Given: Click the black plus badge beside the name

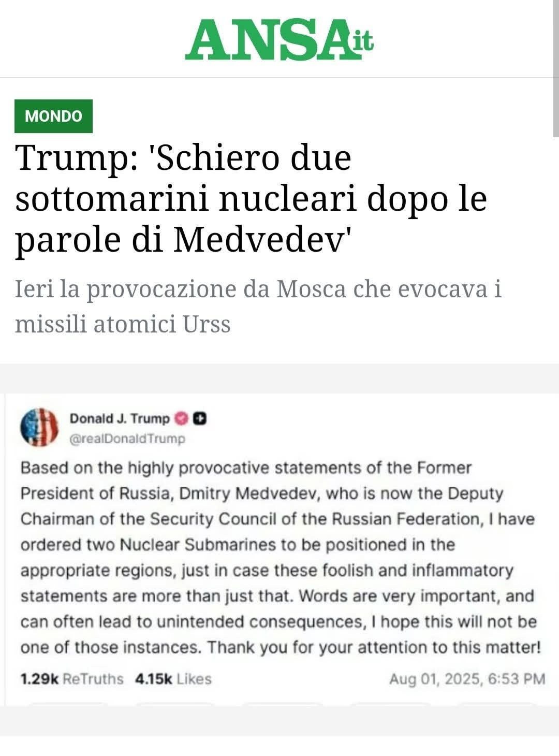Looking at the screenshot, I should pos(200,418).
